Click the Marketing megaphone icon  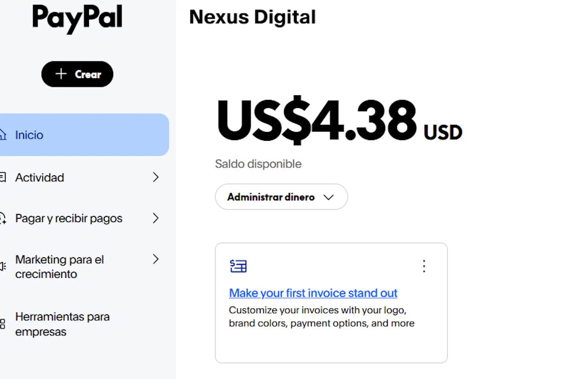click(x=3, y=266)
